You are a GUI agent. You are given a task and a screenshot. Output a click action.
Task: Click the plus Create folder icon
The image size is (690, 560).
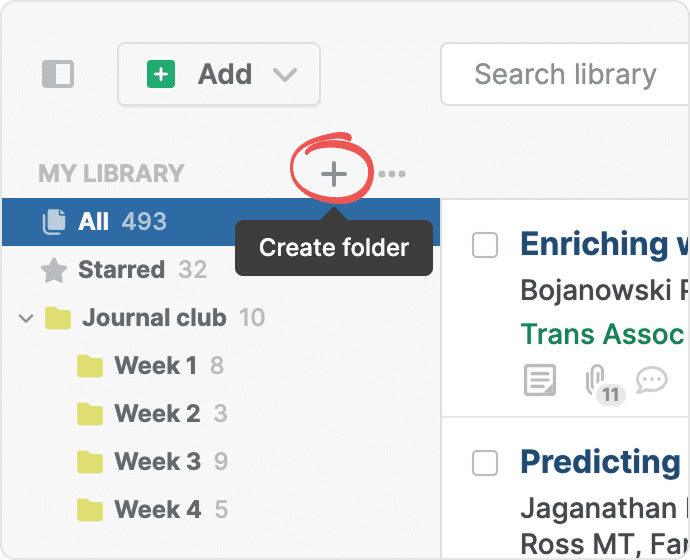point(333,174)
